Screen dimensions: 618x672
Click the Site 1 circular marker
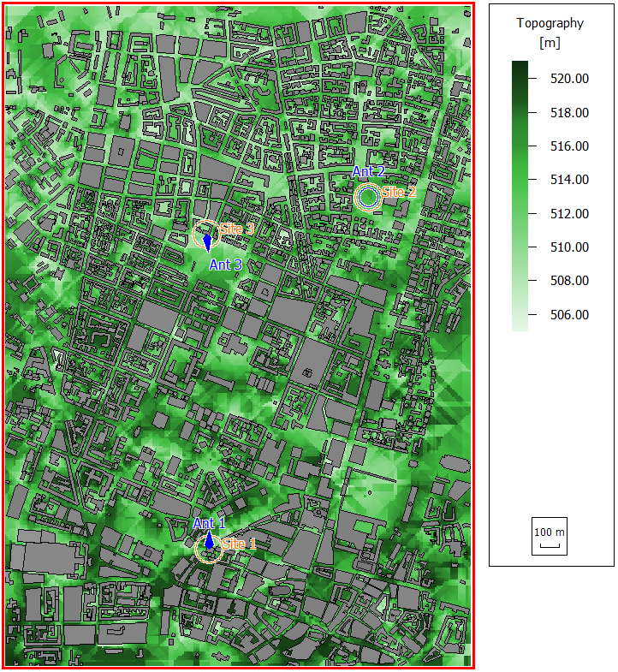(208, 550)
